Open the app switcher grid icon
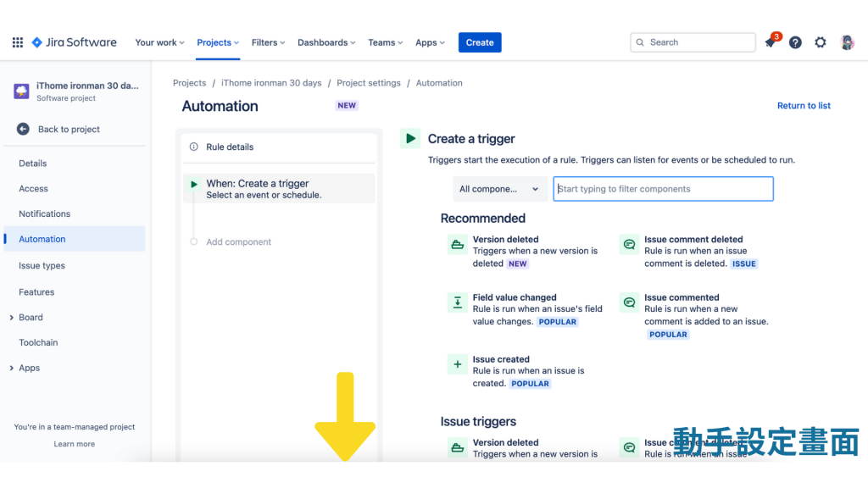Viewport: 868px width, 488px height. [18, 42]
